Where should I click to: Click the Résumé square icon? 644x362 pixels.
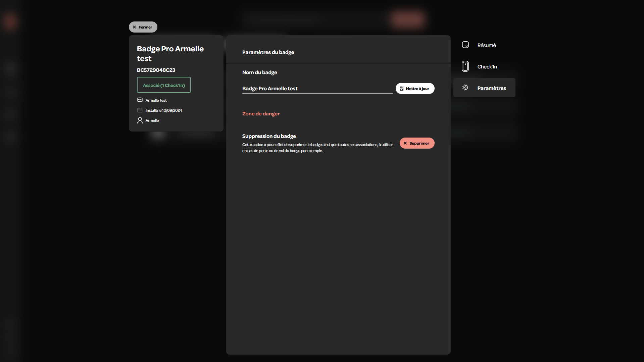(465, 45)
